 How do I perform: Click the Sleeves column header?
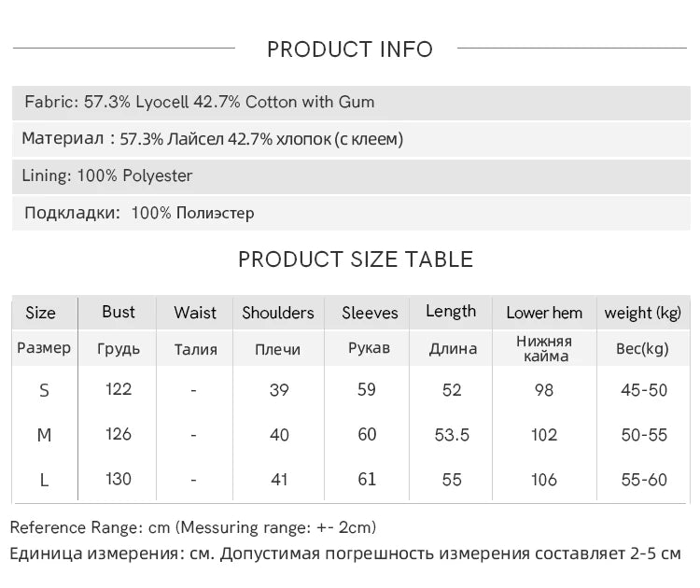(x=370, y=313)
